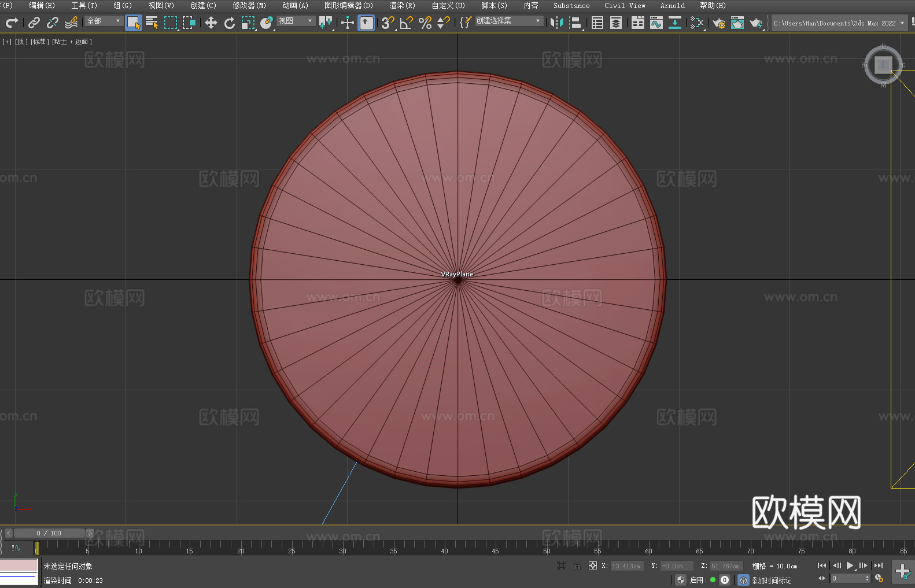The image size is (915, 588).
Task: Toggle Window/Crossing selection mode
Action: point(189,23)
